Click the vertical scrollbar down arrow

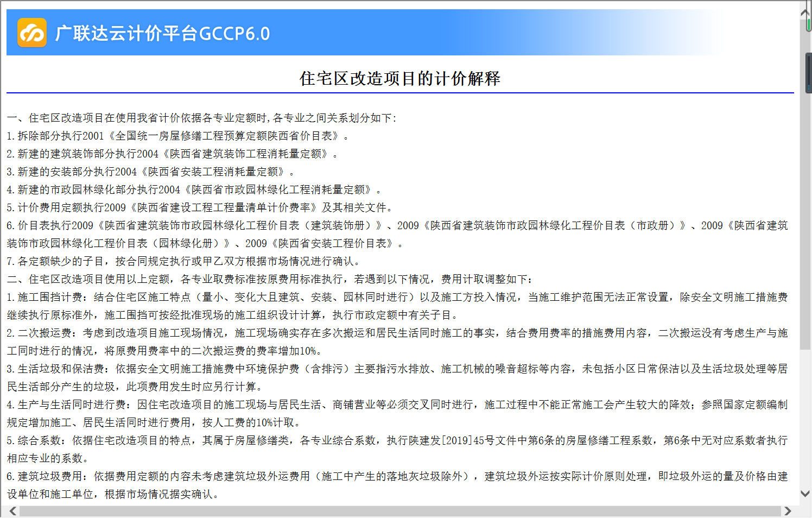(805, 494)
